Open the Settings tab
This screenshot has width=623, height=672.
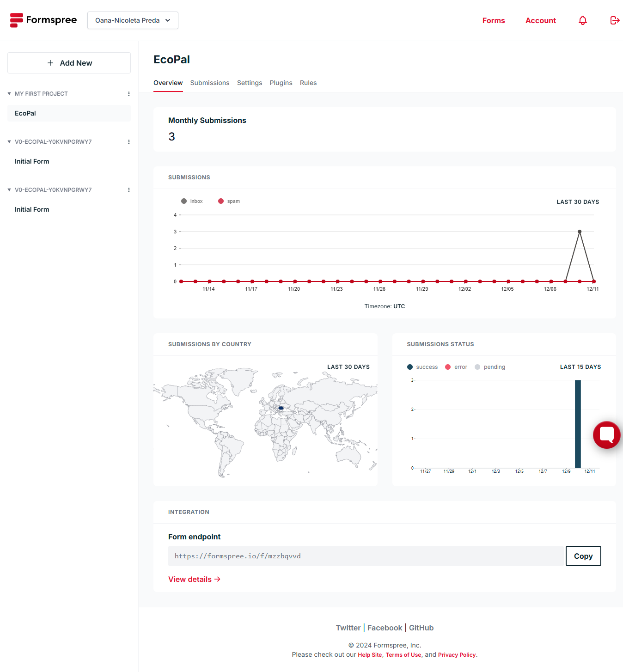[x=250, y=83]
